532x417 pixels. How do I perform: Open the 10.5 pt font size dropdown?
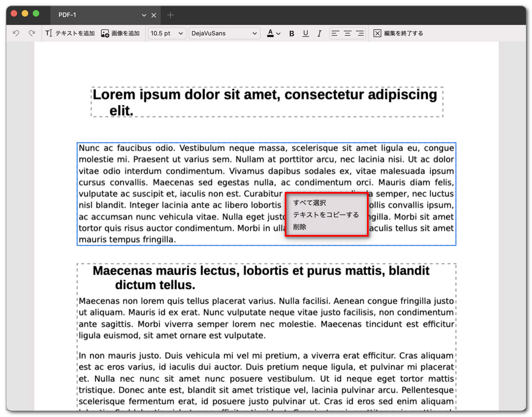(167, 33)
